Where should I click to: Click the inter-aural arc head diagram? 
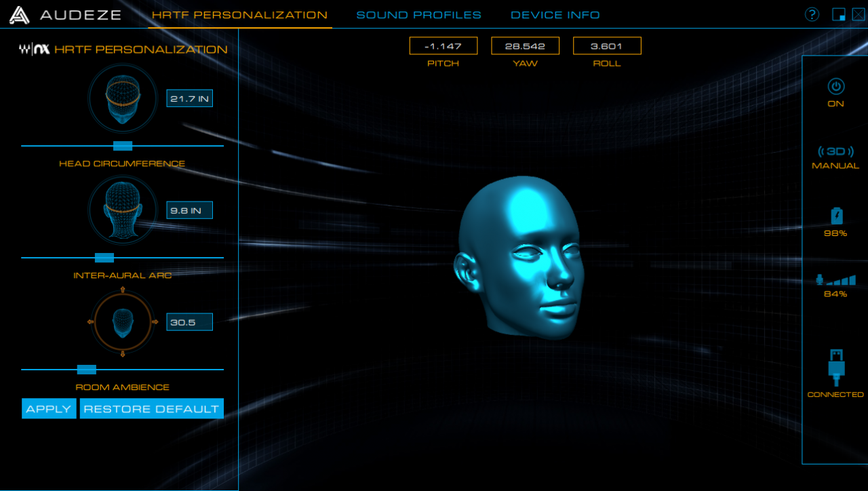pos(123,210)
